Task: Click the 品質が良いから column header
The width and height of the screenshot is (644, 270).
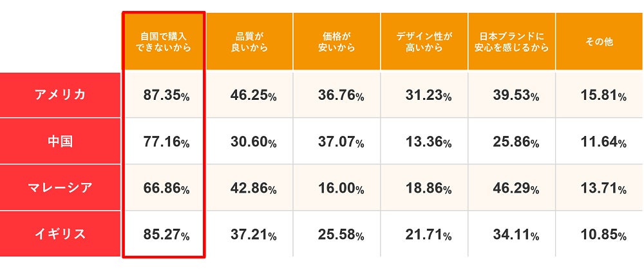Action: point(249,41)
